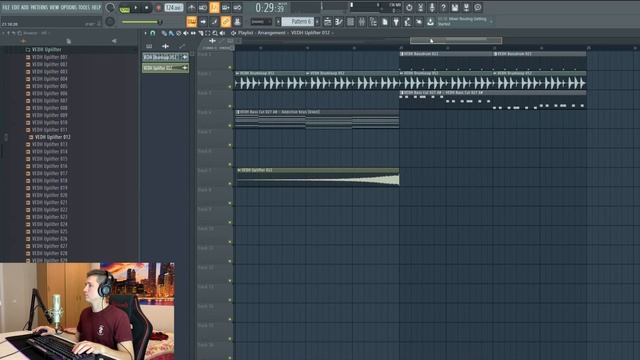Click the song position time display
The width and height of the screenshot is (640, 360).
(x=271, y=8)
